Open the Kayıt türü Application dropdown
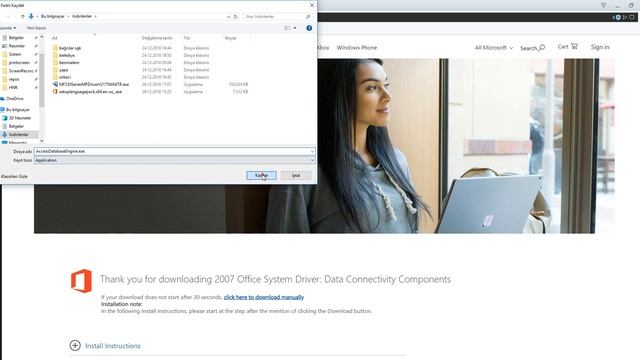Viewport: 640px width, 360px height. tap(174, 160)
